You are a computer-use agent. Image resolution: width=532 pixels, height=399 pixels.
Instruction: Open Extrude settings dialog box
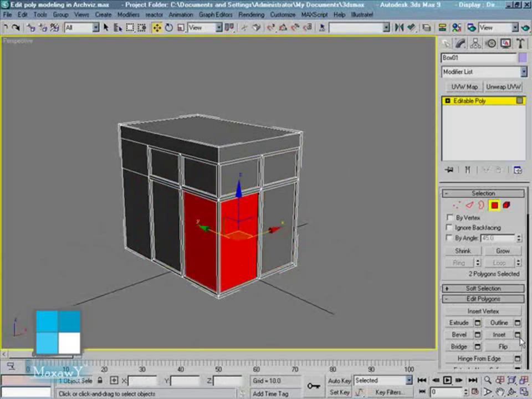[478, 323]
